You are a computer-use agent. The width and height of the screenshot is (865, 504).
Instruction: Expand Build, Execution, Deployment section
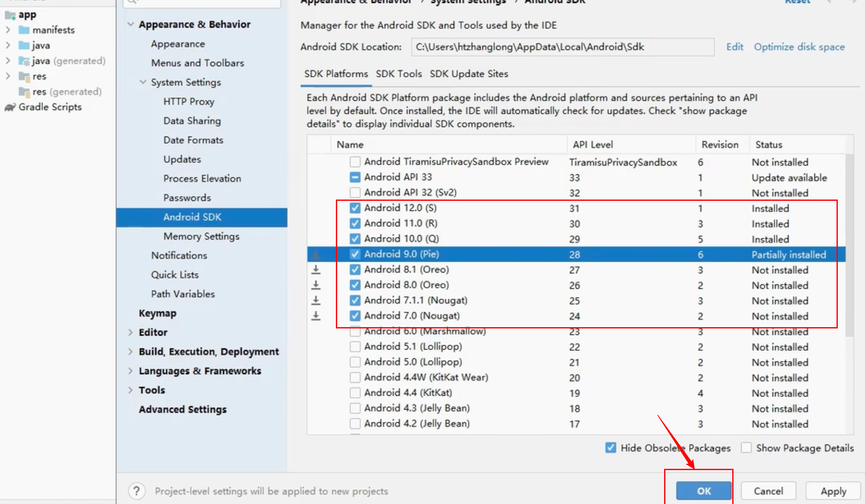click(131, 351)
